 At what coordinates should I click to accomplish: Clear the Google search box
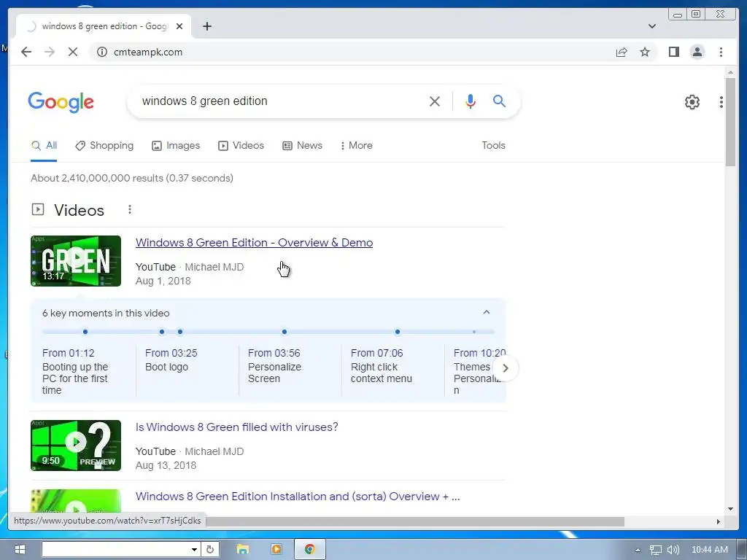click(x=435, y=101)
